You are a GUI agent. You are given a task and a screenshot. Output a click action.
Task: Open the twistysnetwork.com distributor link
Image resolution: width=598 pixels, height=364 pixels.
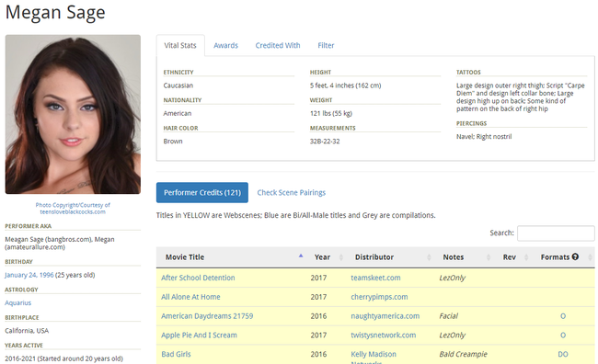pyautogui.click(x=384, y=335)
